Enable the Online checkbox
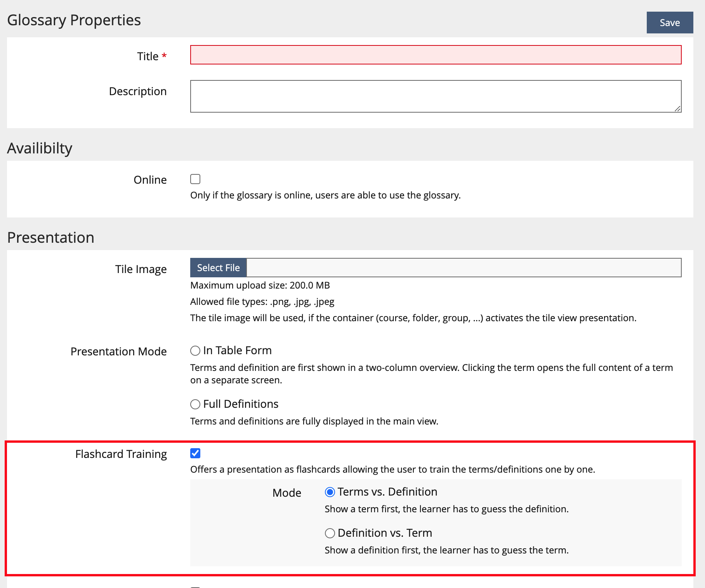Screen dimensions: 705x588 (x=195, y=179)
